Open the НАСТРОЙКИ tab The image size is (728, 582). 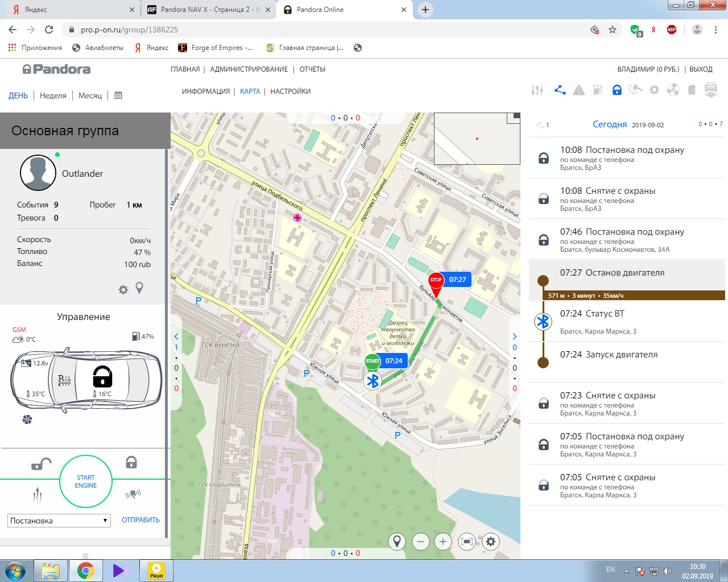[x=290, y=92]
